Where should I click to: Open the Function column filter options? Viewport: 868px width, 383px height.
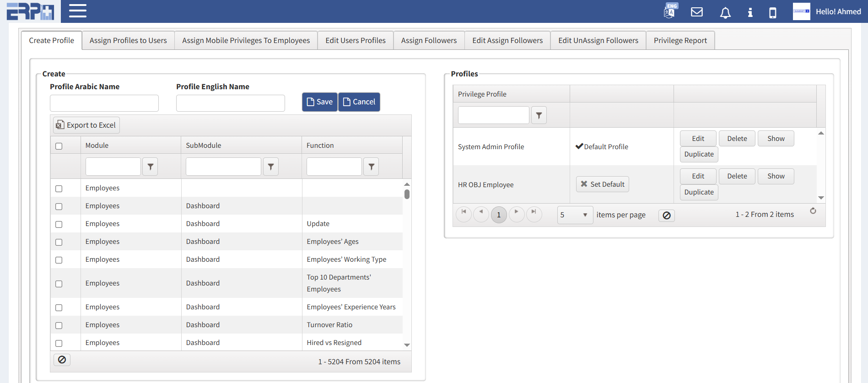371,167
